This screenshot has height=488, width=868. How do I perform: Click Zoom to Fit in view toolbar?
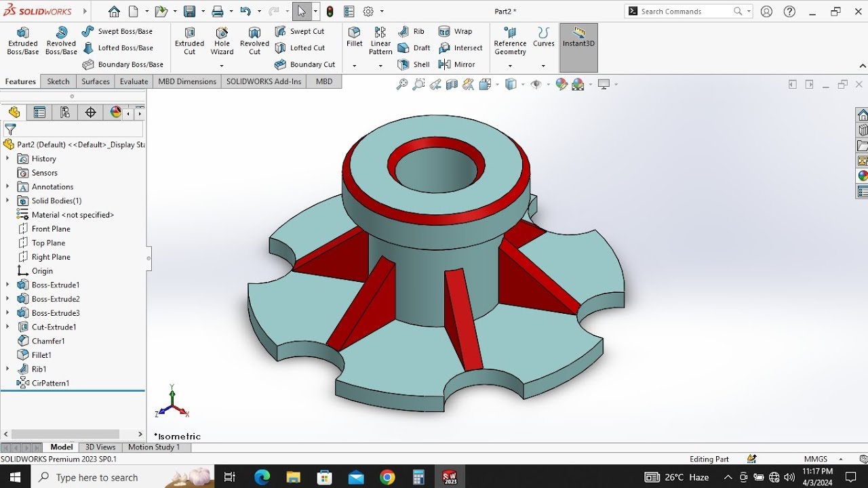pyautogui.click(x=402, y=84)
